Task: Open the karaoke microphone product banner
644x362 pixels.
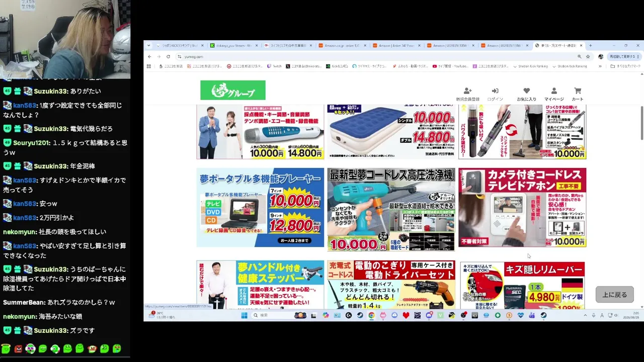Action: tap(260, 132)
